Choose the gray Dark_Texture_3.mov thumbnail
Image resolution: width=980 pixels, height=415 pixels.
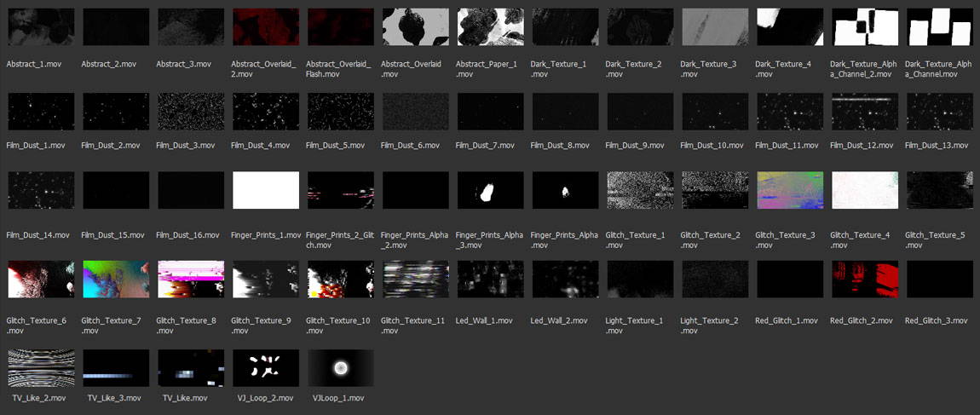(716, 27)
